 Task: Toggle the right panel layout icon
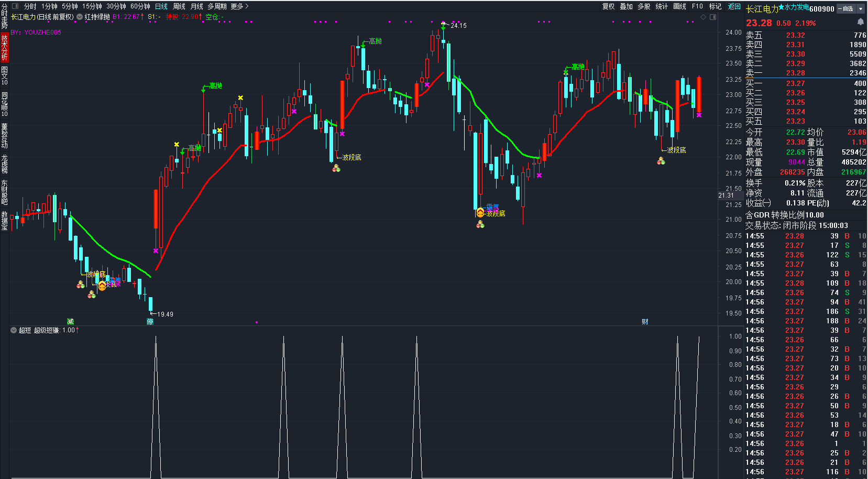712,17
